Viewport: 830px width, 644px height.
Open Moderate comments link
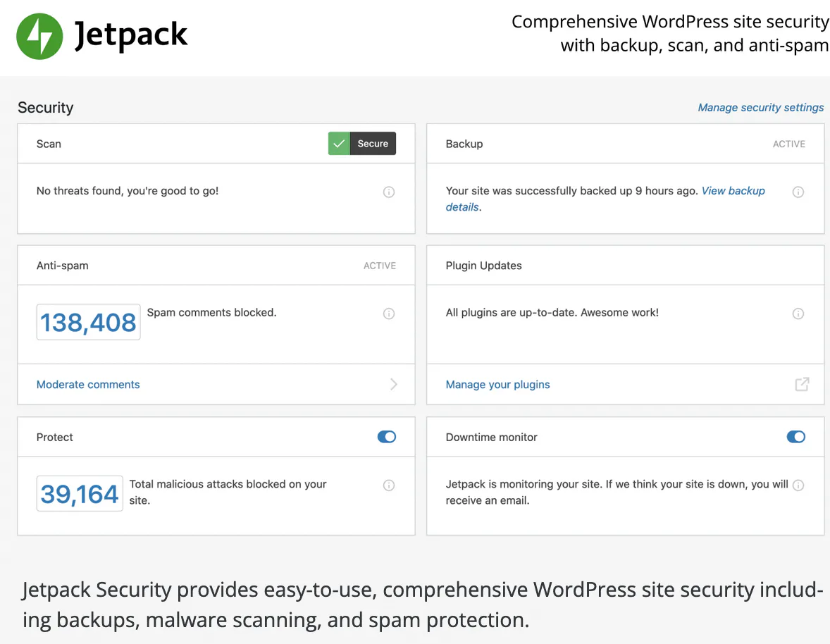(x=88, y=385)
